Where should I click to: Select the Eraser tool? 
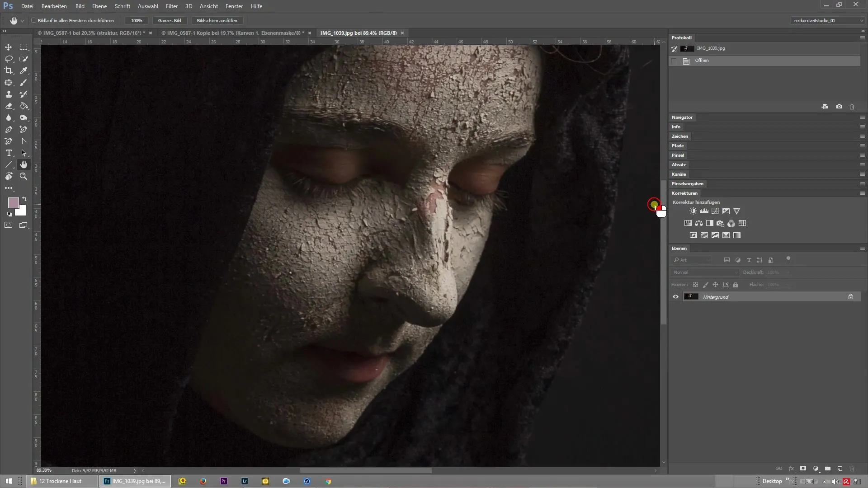(x=9, y=106)
